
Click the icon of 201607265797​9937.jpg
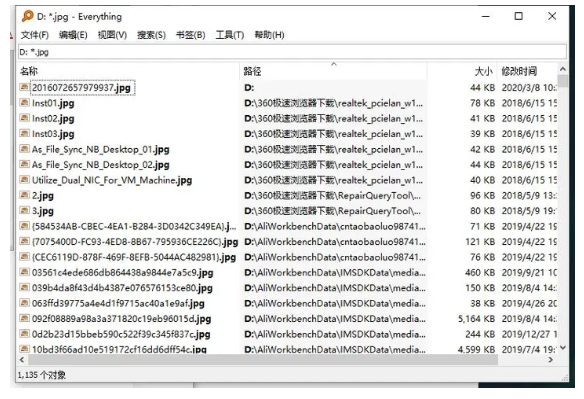(25, 87)
